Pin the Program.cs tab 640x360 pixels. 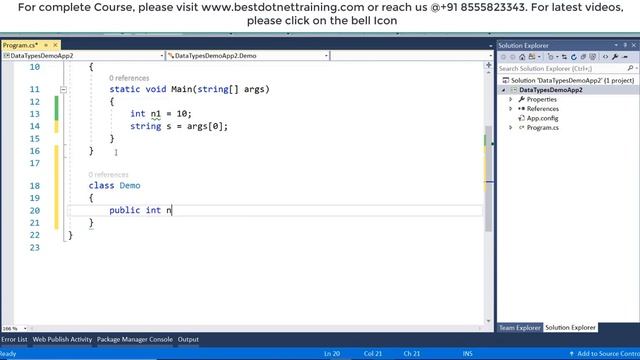(46, 45)
